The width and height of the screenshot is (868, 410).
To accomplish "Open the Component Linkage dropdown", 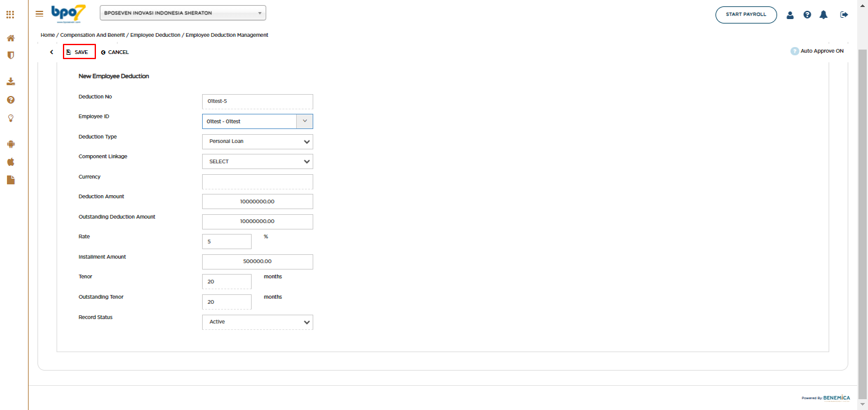I will point(257,161).
